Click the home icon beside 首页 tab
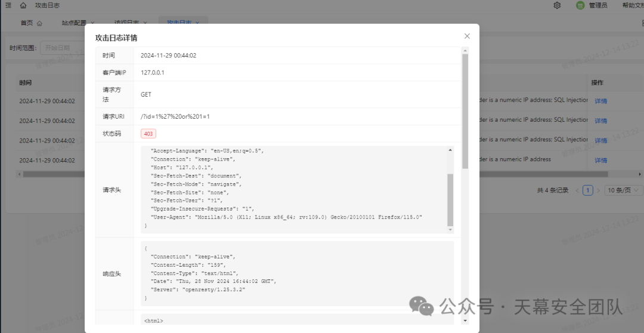 tap(39, 23)
